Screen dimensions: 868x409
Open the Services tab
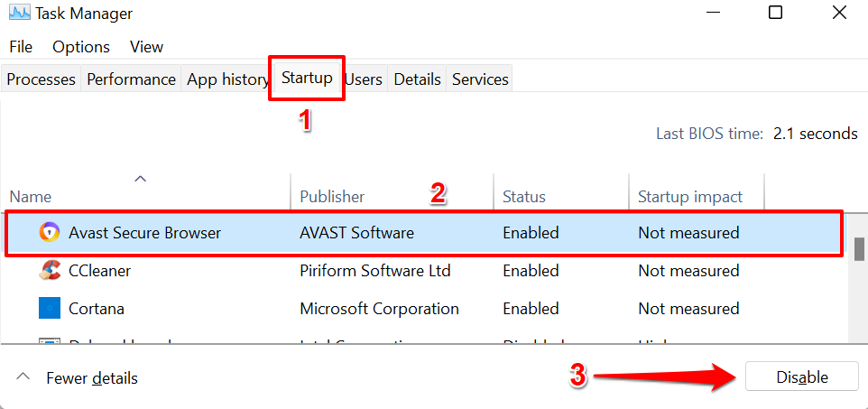click(x=480, y=79)
